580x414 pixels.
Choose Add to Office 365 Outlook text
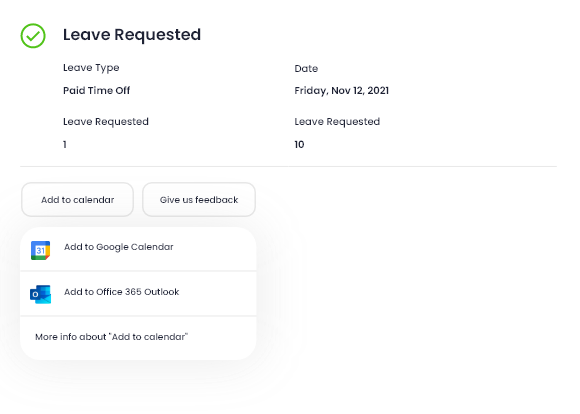tap(122, 292)
